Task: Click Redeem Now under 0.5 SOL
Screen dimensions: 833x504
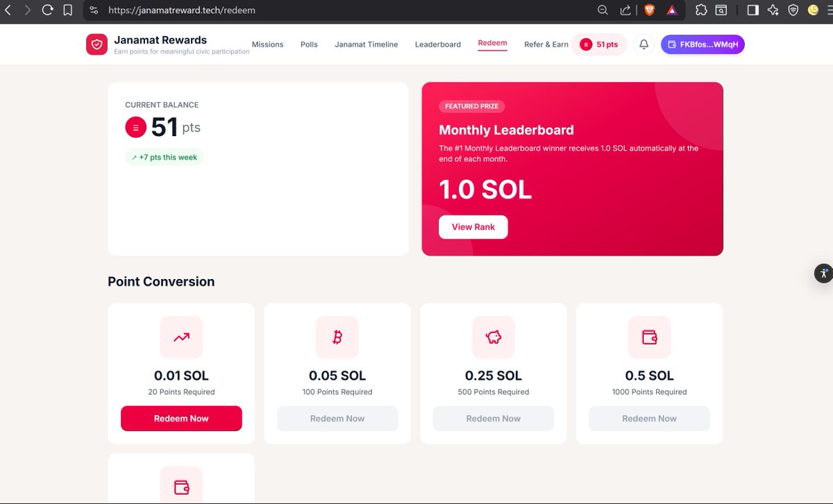Action: [650, 419]
